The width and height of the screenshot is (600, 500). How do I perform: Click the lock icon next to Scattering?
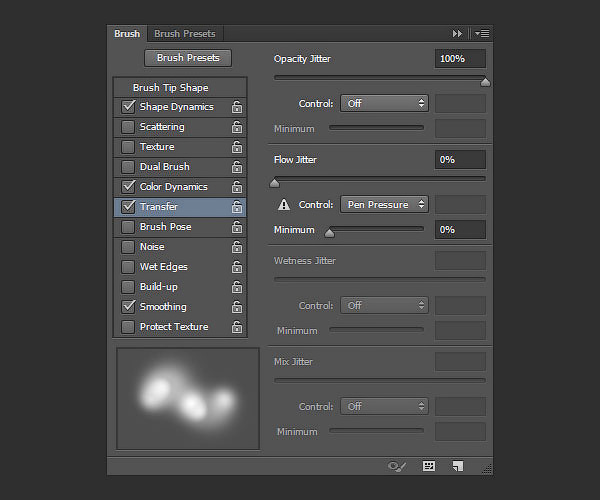tap(237, 127)
